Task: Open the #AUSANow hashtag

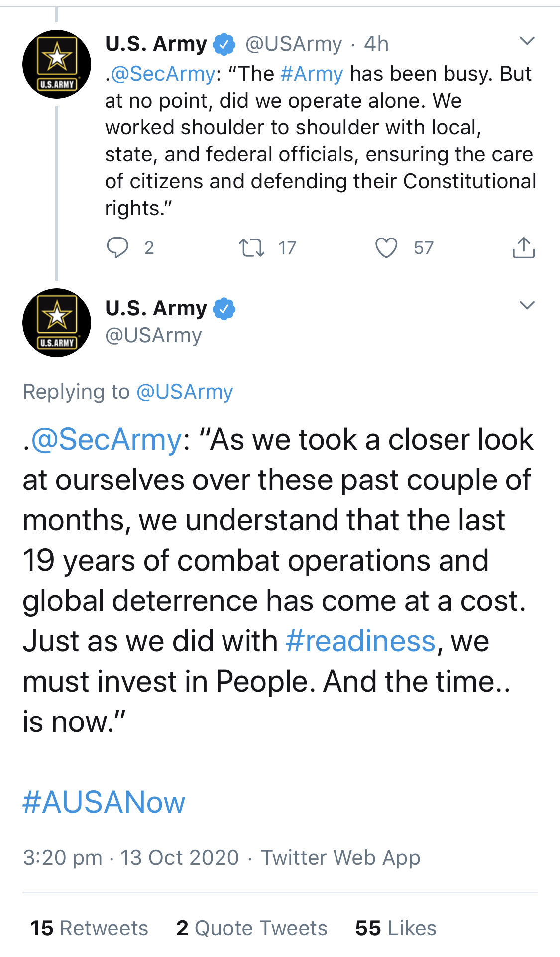Action: point(104,802)
